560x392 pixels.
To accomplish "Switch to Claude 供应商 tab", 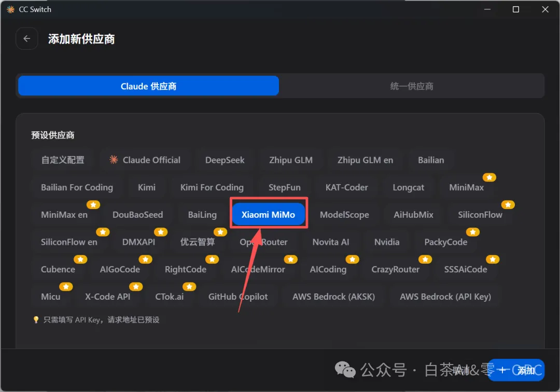I will [x=149, y=86].
